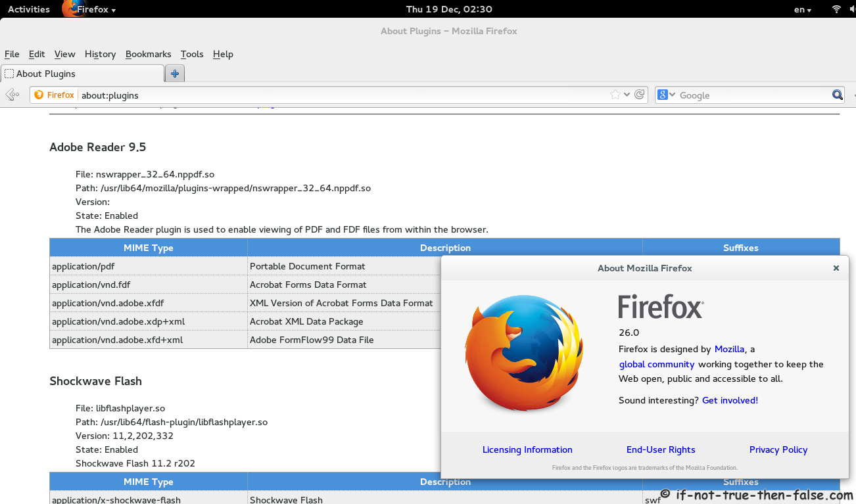Click the Shockwave Flash section heading
This screenshot has width=856, height=504.
[x=95, y=381]
